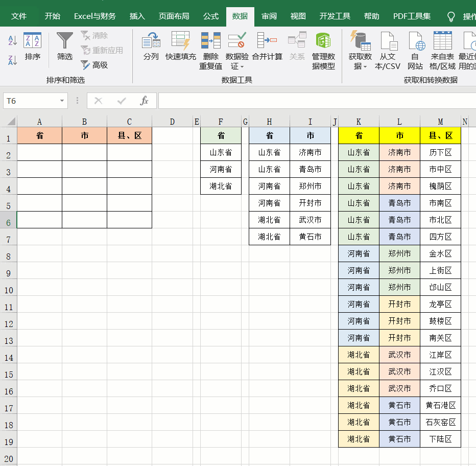Toggle the 筛选 filter funnel
This screenshot has width=476, height=466.
[65, 46]
